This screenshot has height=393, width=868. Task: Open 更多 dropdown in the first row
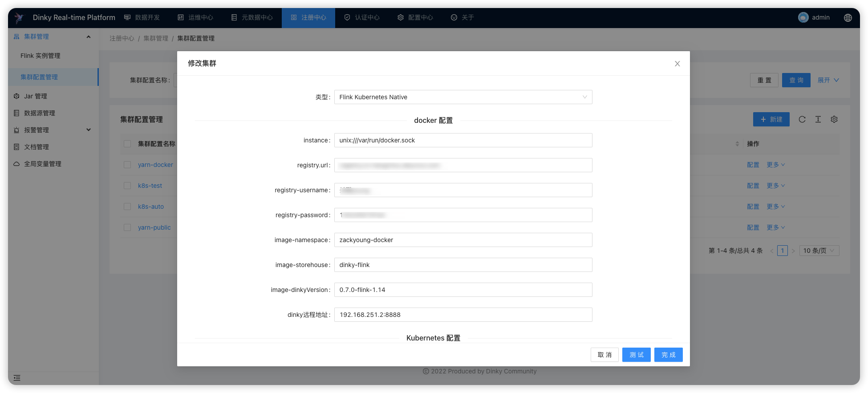tap(776, 165)
